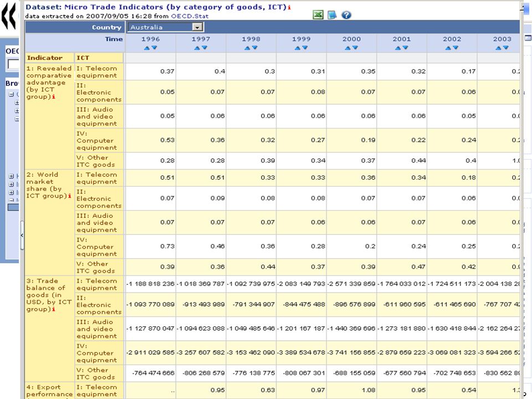The width and height of the screenshot is (532, 399).
Task: Sort 2002 column descending
Action: 456,48
